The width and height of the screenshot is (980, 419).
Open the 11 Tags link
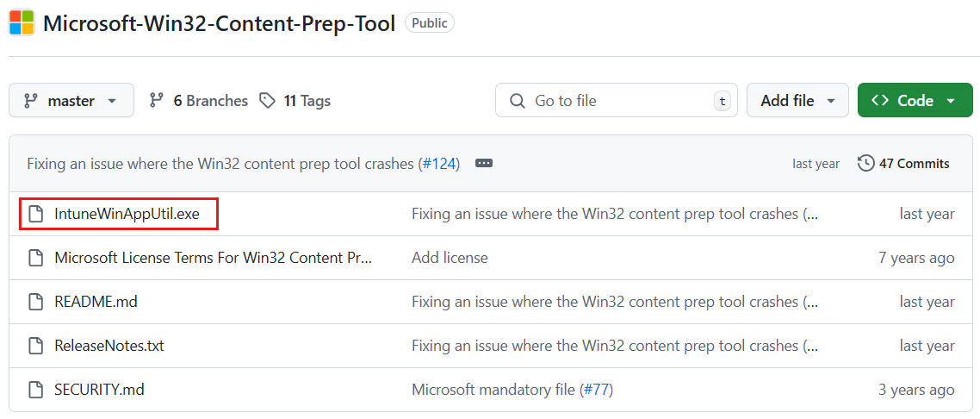point(307,101)
